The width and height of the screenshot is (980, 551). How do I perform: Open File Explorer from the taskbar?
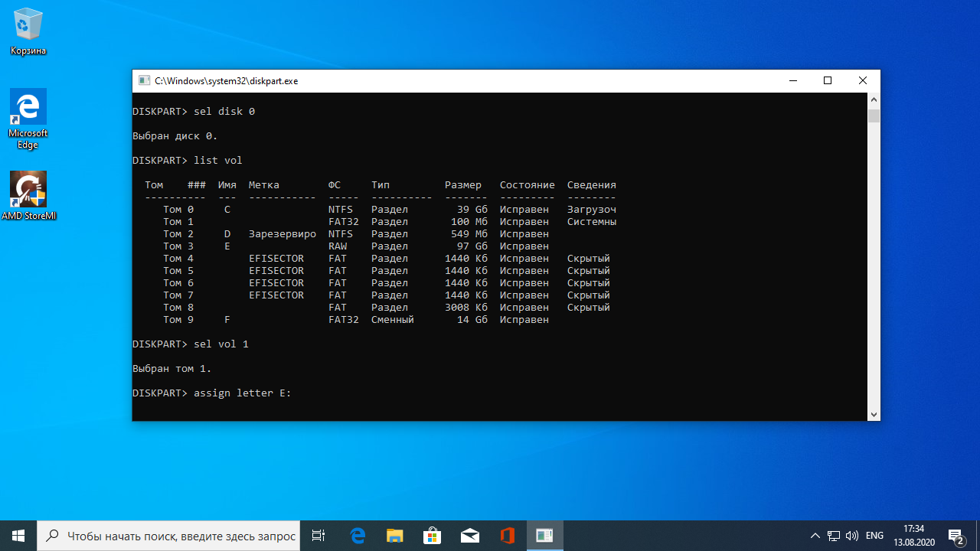pos(394,536)
